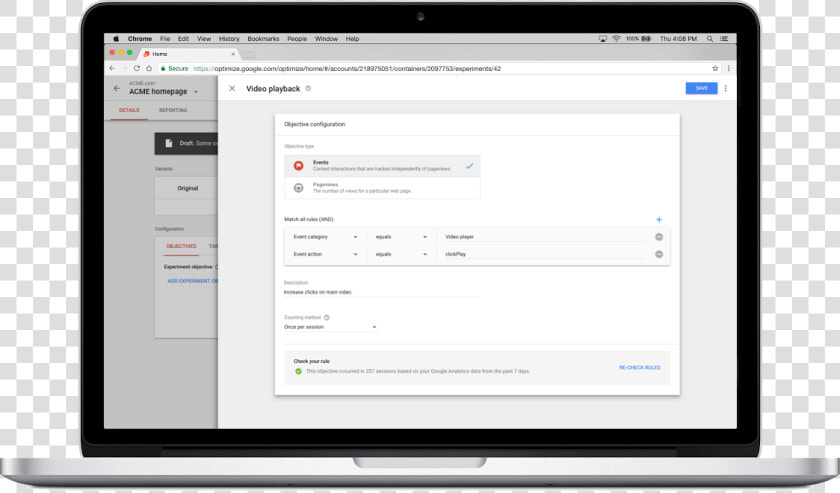Click the green rule check icon
This screenshot has height=493, width=840.
(x=298, y=371)
